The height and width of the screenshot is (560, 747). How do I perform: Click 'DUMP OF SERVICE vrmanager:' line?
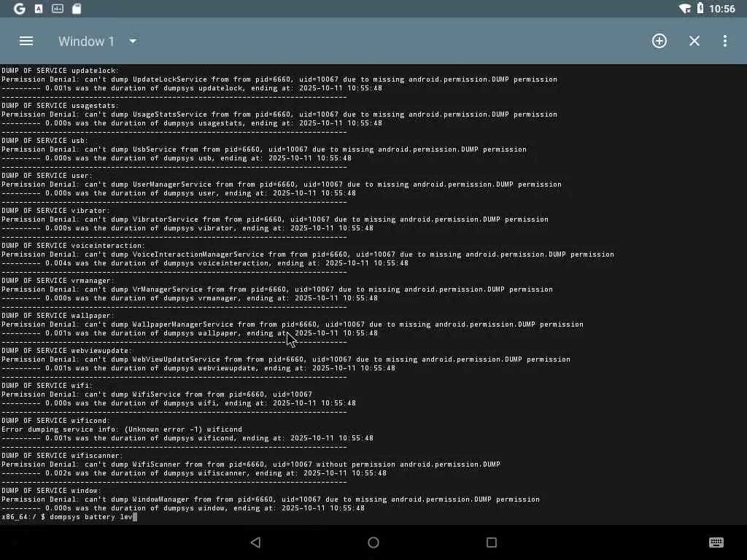point(58,281)
